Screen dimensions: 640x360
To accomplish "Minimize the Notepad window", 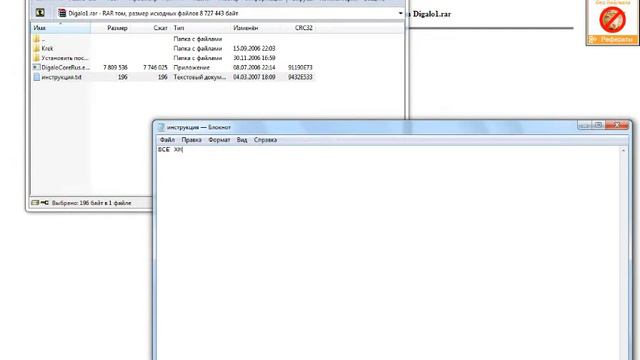I will click(584, 125).
